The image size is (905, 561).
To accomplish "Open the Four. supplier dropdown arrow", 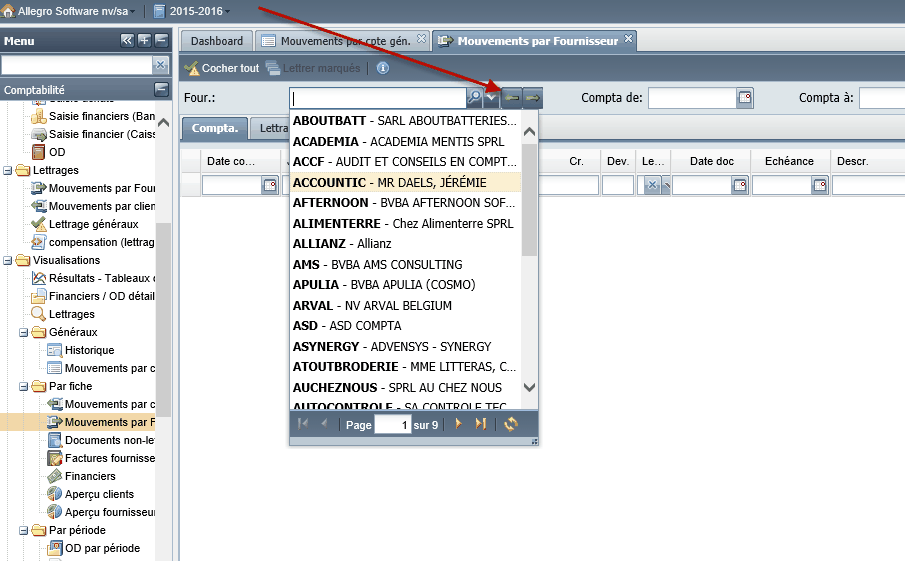I will 491,98.
